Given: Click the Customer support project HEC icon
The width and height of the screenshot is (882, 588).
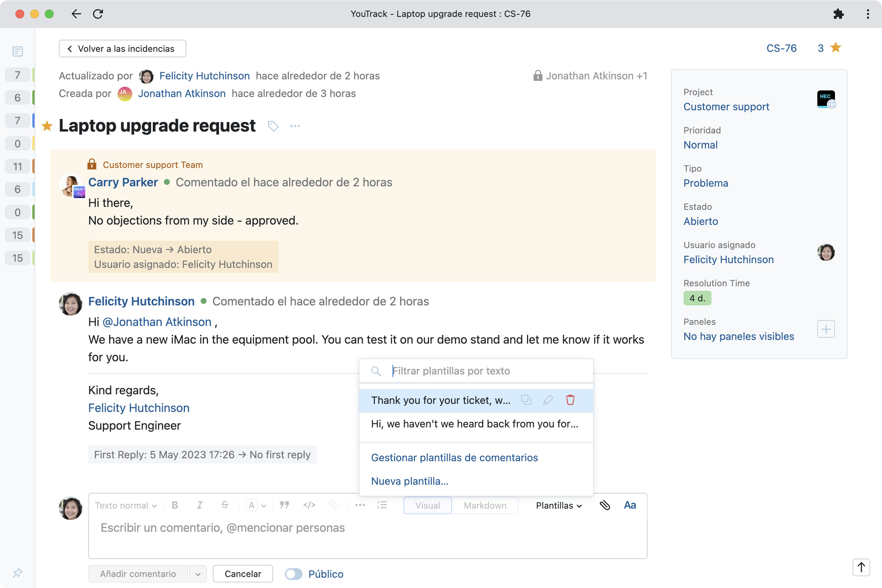Looking at the screenshot, I should pos(826,99).
